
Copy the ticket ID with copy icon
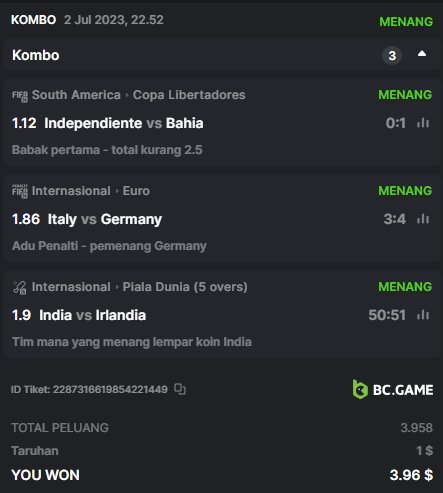180,389
